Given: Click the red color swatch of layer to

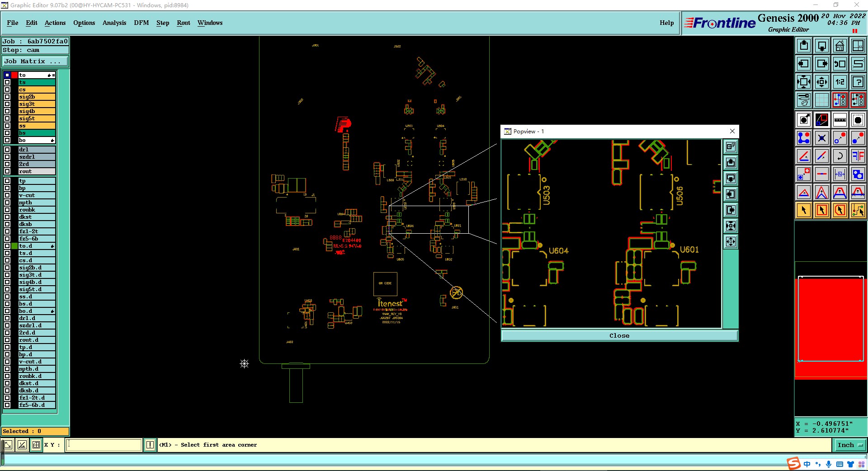Looking at the screenshot, I should (x=14, y=75).
